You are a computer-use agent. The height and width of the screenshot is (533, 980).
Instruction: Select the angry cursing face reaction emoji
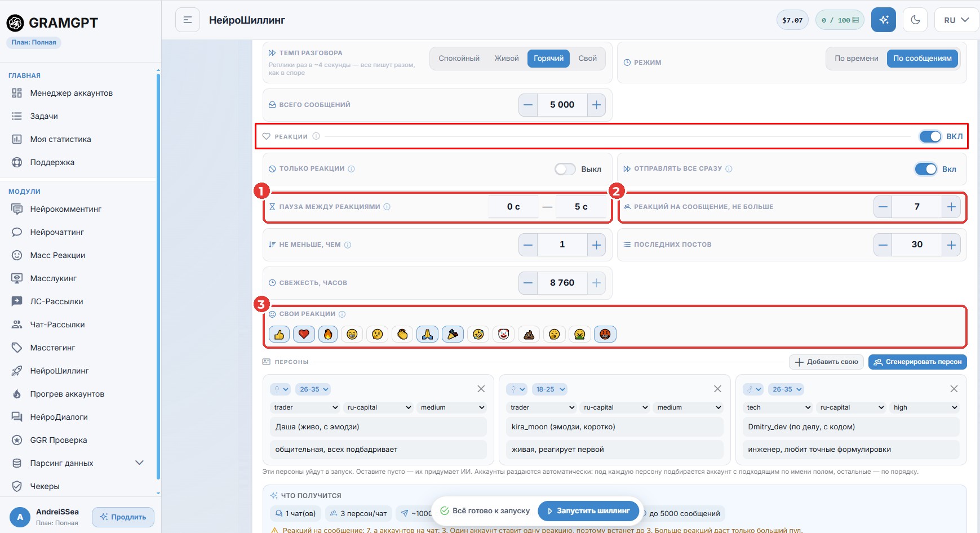(605, 334)
